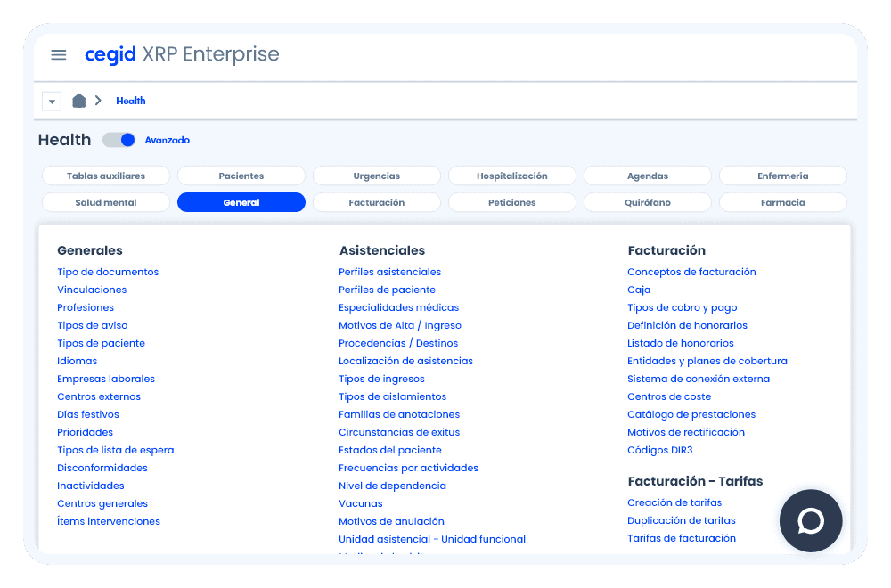This screenshot has height=588, width=891.
Task: Open the chat support bubble
Action: coord(810,521)
